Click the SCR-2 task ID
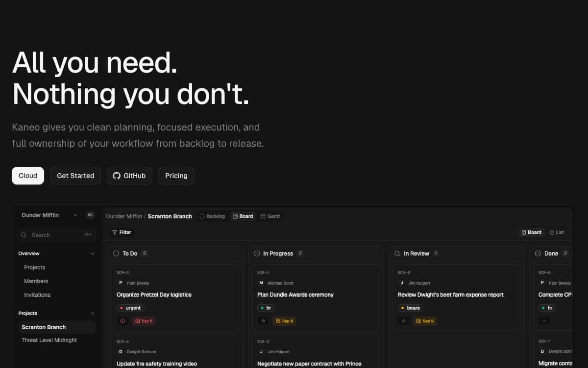The height and width of the screenshot is (368, 588). click(x=263, y=342)
